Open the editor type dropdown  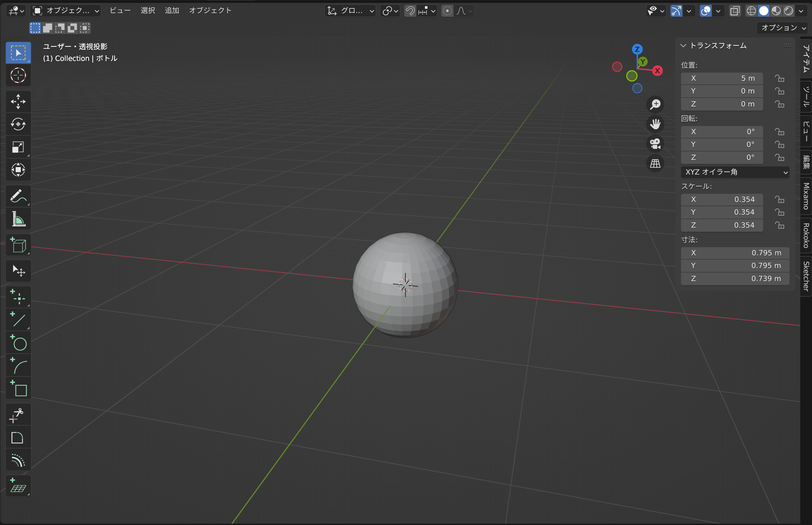pos(16,11)
